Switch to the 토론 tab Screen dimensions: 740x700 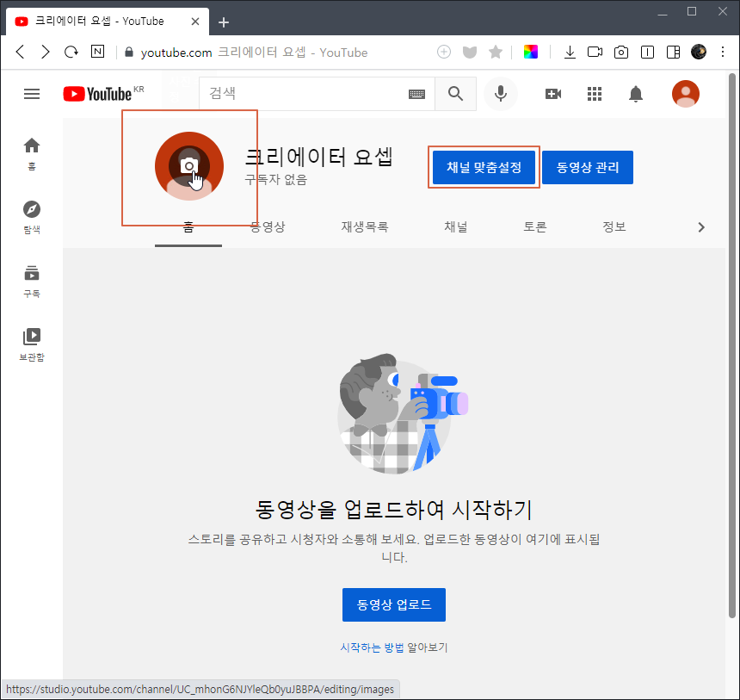[534, 227]
